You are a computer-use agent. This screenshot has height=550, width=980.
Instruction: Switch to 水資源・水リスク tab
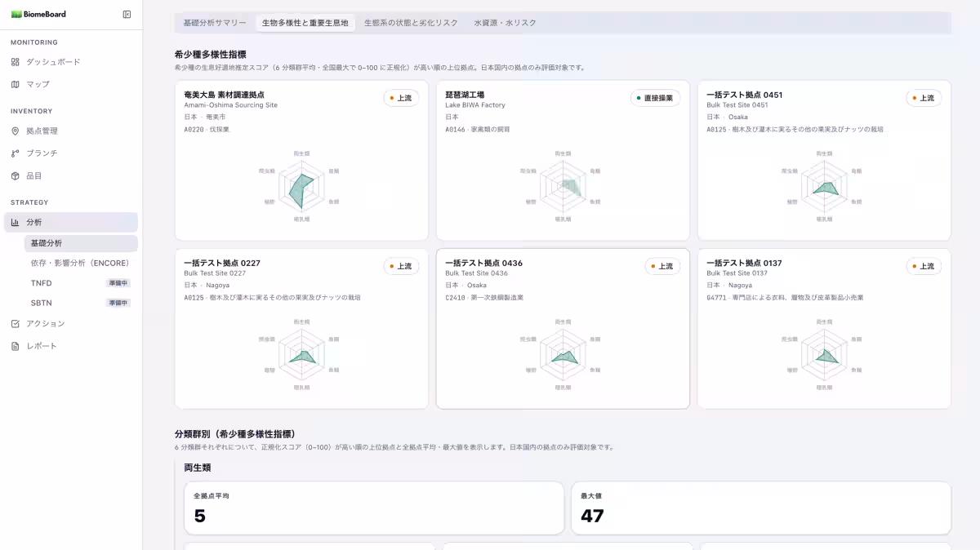[x=506, y=23]
